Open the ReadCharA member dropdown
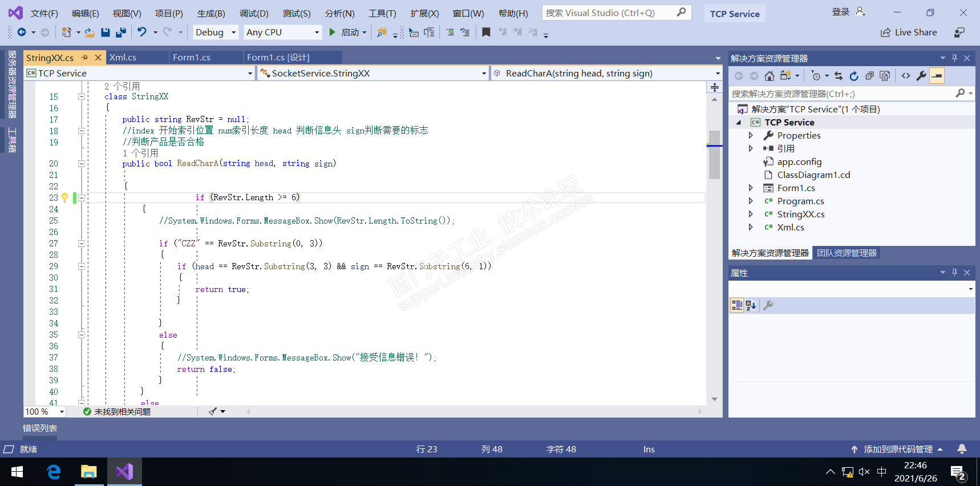The width and height of the screenshot is (980, 486). coord(606,73)
